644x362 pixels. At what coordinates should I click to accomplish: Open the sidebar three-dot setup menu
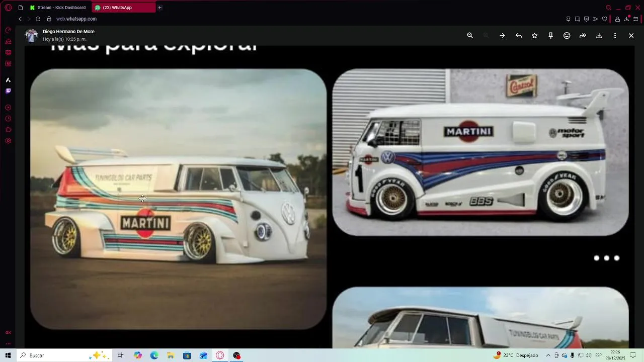point(8,344)
